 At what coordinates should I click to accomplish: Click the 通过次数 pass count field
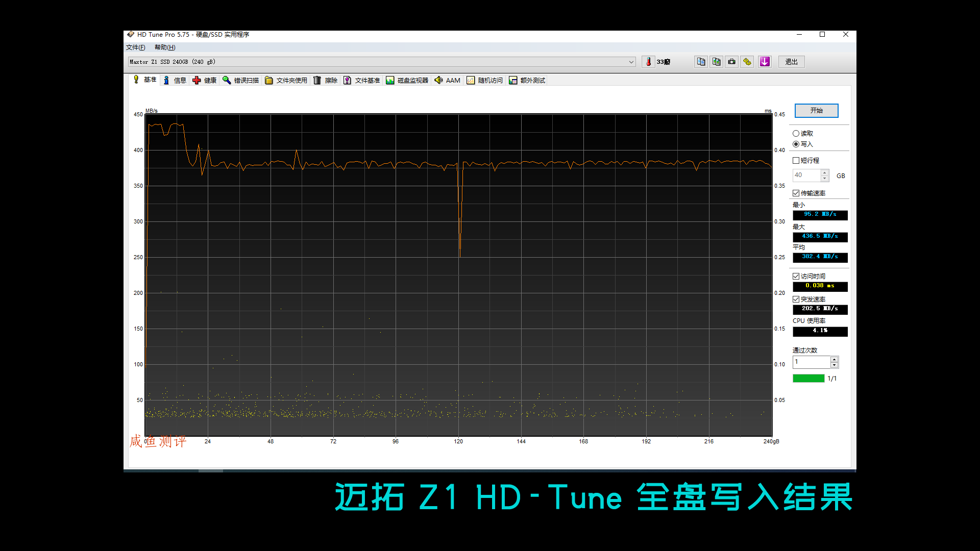pyautogui.click(x=812, y=362)
